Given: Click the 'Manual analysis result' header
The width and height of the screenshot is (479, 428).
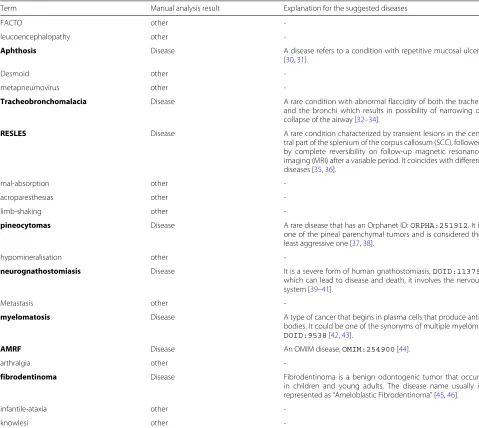Looking at the screenshot, I should (185, 8).
